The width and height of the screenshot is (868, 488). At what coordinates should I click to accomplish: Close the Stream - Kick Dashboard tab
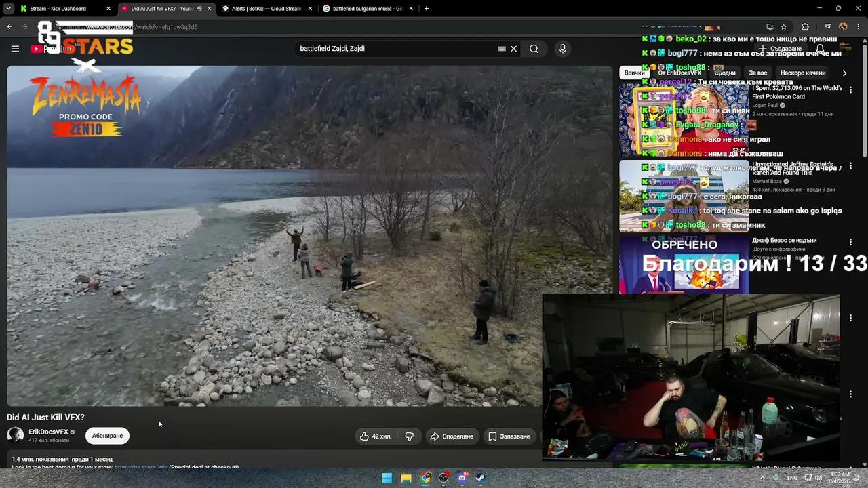(108, 9)
